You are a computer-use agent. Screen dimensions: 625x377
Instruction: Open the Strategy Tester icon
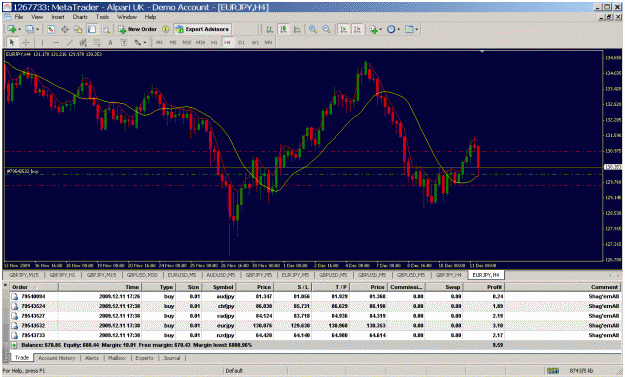(106, 29)
